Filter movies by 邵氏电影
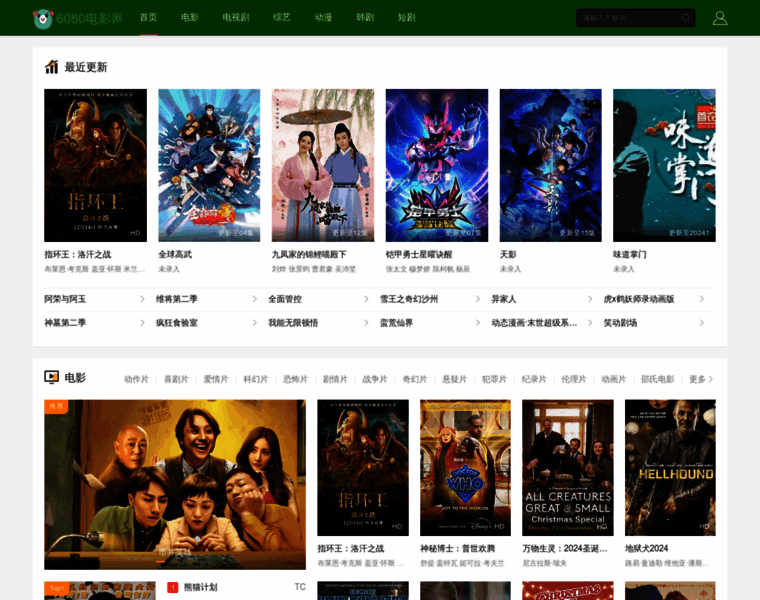 [x=657, y=379]
